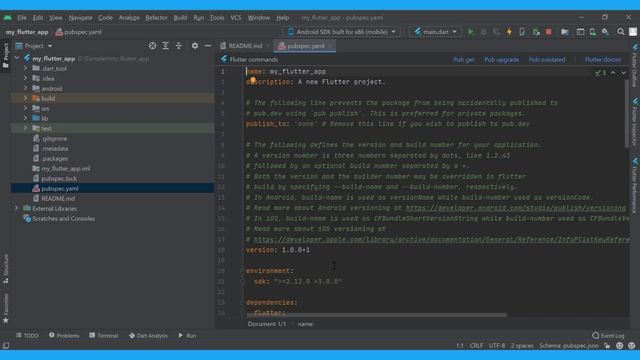Open the SDK Manager icon
640x360 pixels.
pyautogui.click(x=605, y=32)
